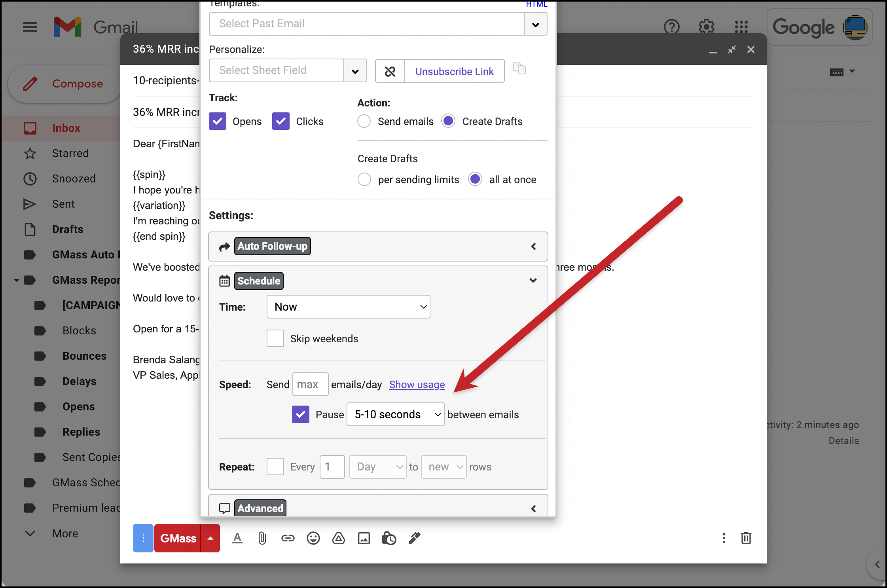This screenshot has height=588, width=887.
Task: Click the HTML link
Action: click(x=536, y=4)
